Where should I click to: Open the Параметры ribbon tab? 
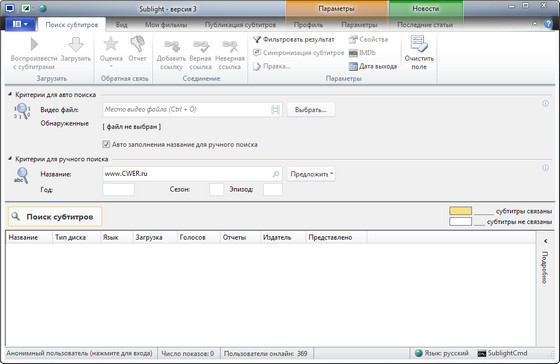(359, 25)
